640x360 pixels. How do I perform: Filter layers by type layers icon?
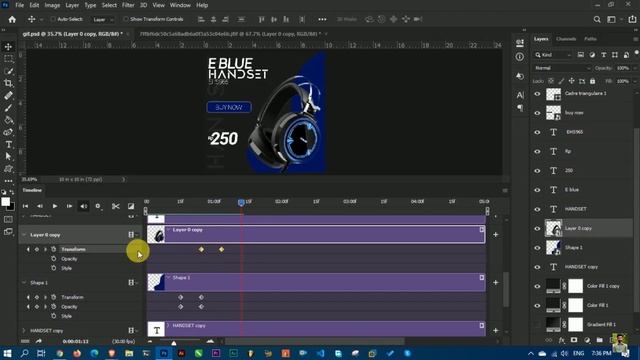pyautogui.click(x=604, y=55)
